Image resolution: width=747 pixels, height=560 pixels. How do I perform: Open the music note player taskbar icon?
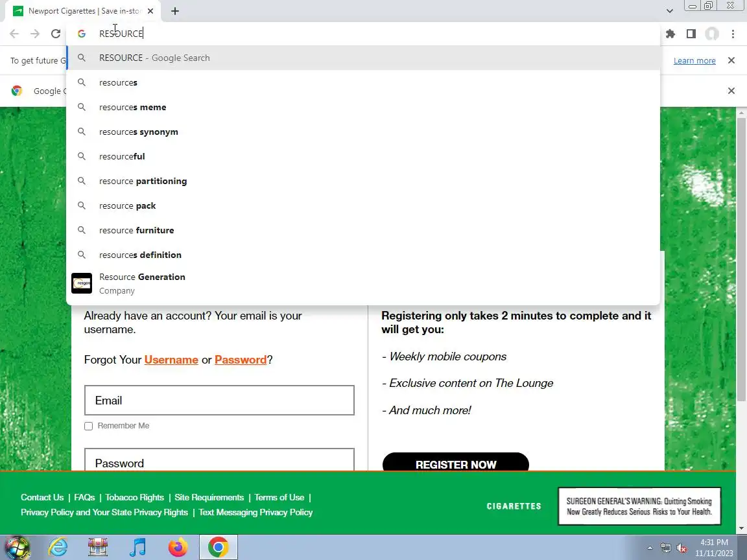pos(137,547)
